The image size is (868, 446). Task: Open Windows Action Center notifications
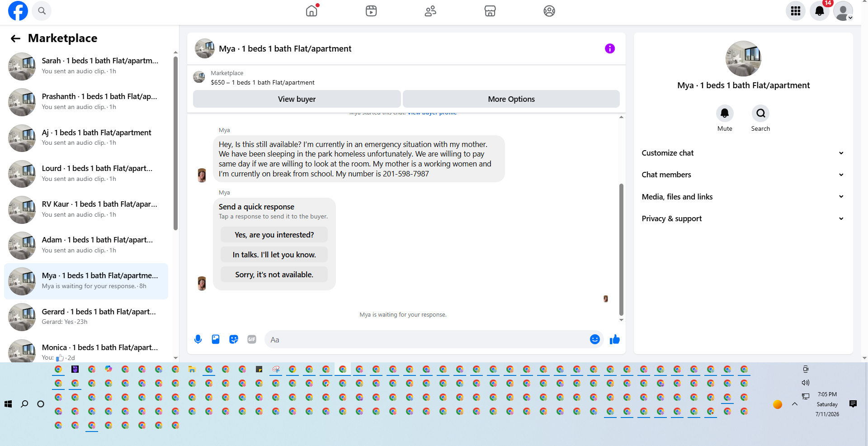(853, 404)
